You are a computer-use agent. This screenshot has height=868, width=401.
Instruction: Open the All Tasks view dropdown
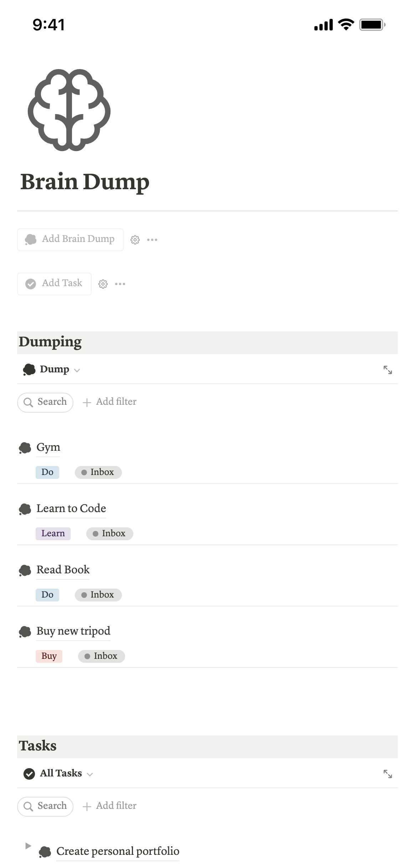coord(58,774)
